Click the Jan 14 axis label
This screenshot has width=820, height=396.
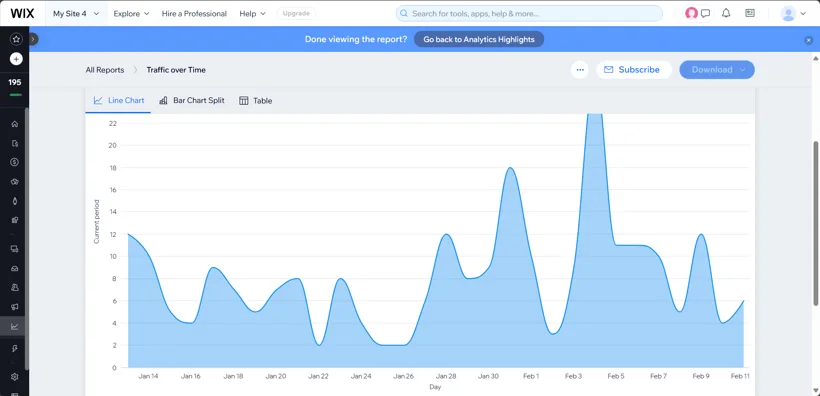pos(148,376)
